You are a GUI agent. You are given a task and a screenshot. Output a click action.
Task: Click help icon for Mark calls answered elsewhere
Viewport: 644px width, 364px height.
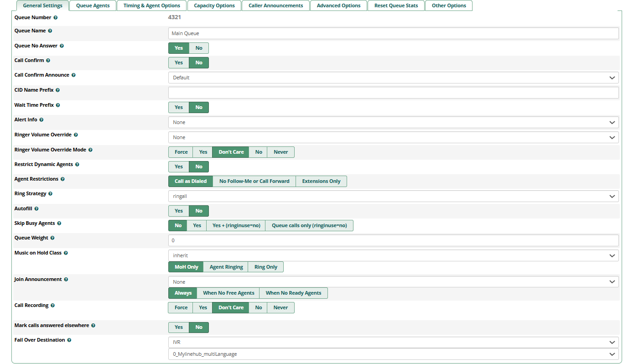pos(93,326)
